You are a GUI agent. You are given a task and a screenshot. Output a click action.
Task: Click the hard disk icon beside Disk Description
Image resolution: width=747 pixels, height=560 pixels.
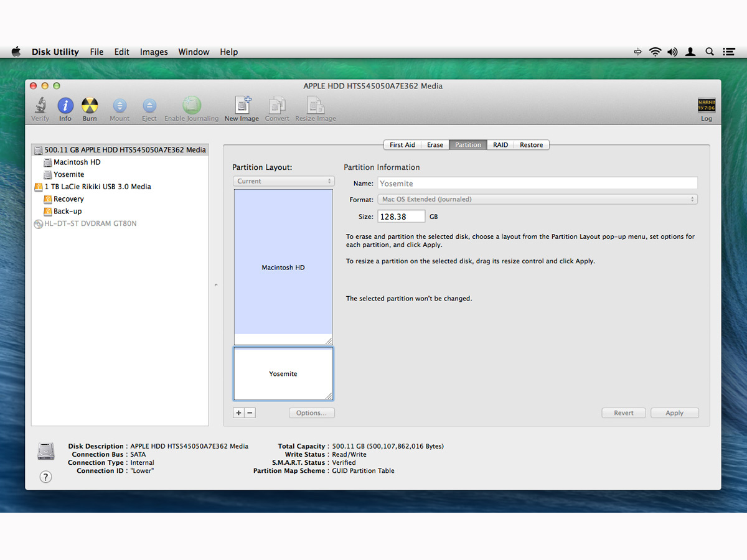pos(46,451)
